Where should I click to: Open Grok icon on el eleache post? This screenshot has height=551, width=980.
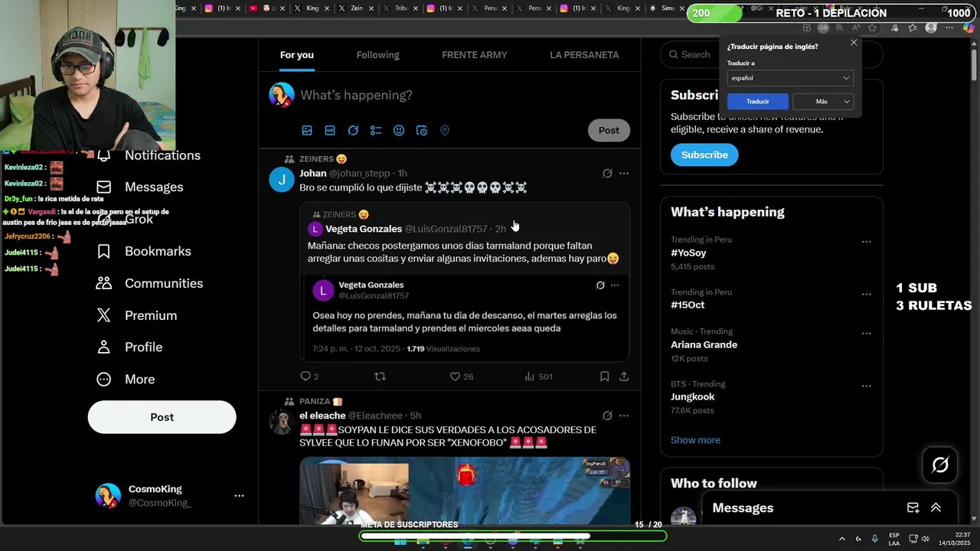pos(607,416)
